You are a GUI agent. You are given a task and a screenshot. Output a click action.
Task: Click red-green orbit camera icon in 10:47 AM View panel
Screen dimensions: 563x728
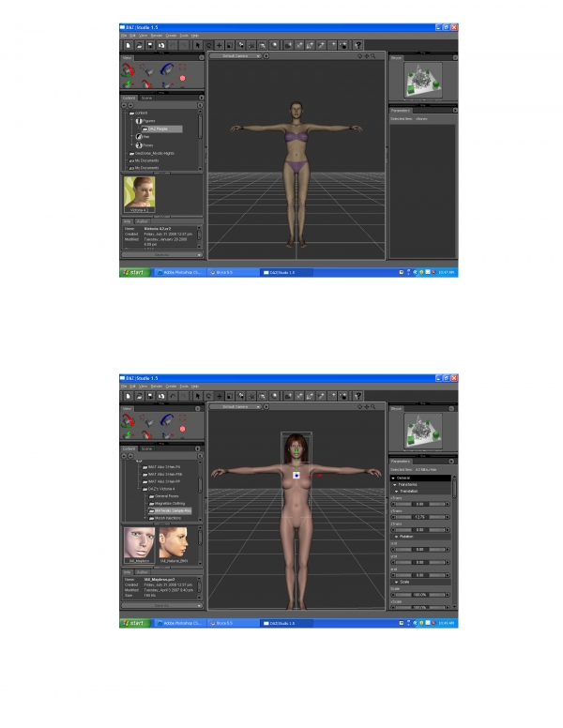(x=128, y=69)
